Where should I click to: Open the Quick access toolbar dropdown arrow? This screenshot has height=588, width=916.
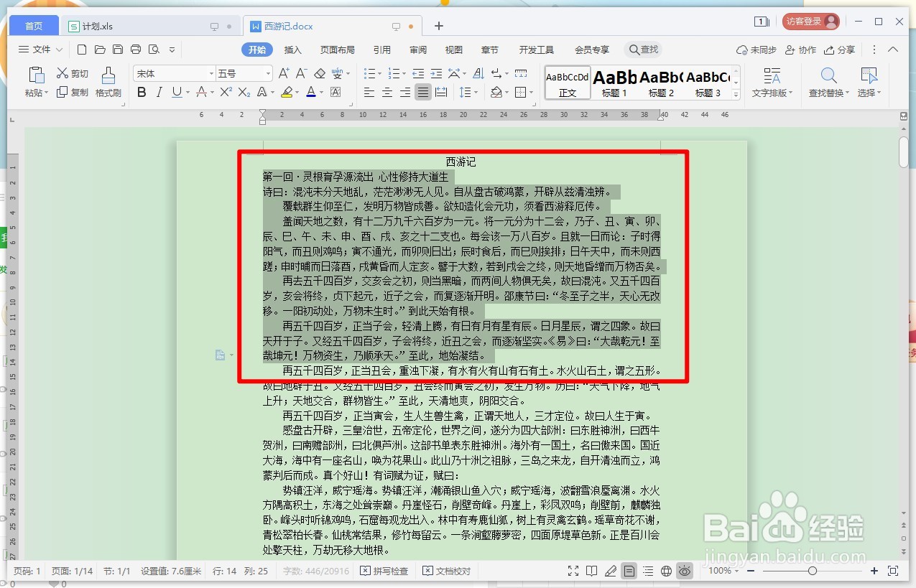point(172,50)
